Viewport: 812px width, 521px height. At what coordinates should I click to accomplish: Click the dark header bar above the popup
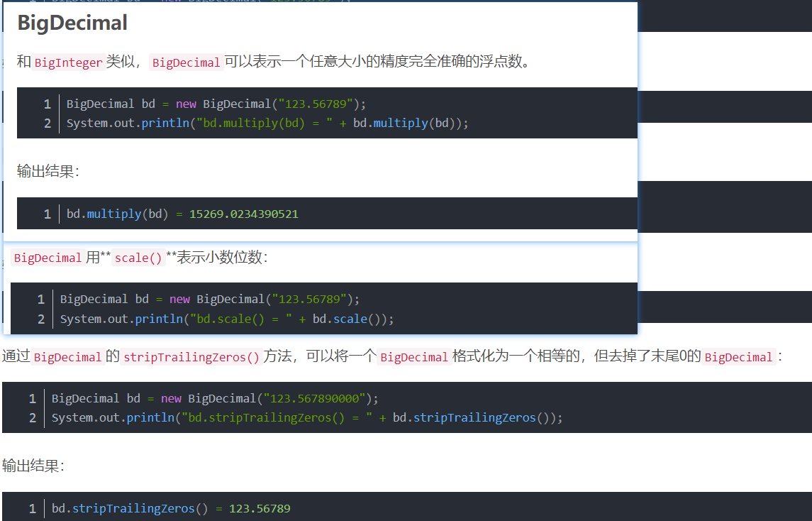click(x=723, y=12)
